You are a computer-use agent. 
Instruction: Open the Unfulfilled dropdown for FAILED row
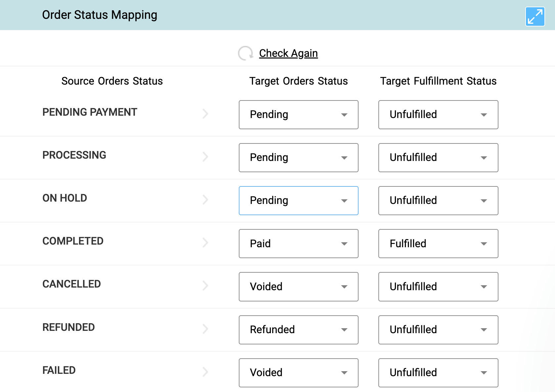[x=438, y=373]
